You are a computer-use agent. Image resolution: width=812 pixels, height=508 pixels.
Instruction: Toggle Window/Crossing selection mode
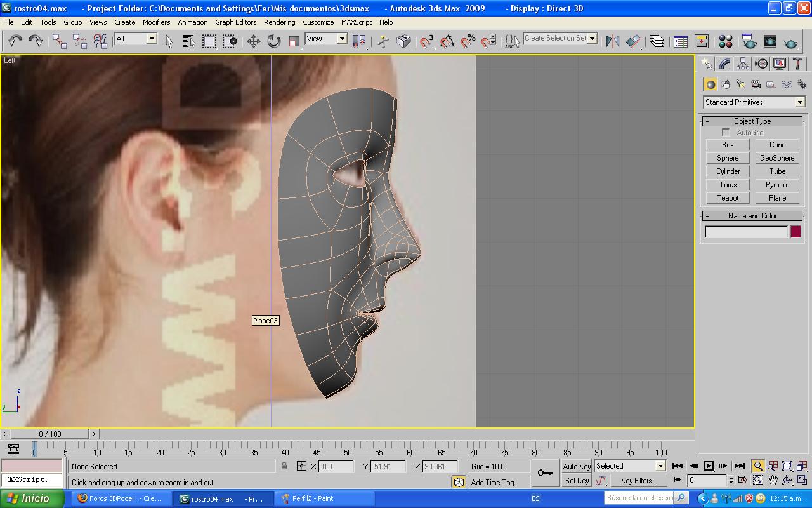coord(230,41)
